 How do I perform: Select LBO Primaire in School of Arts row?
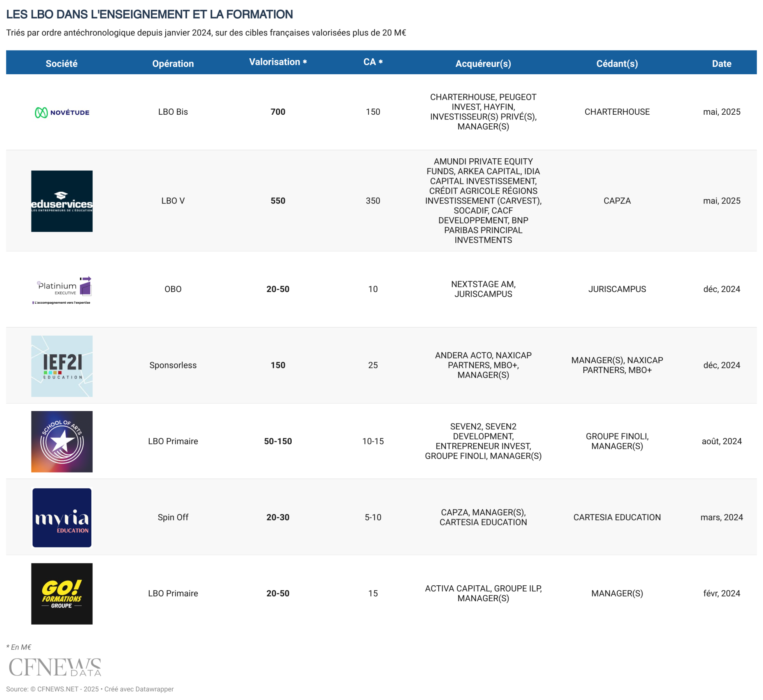click(x=173, y=441)
